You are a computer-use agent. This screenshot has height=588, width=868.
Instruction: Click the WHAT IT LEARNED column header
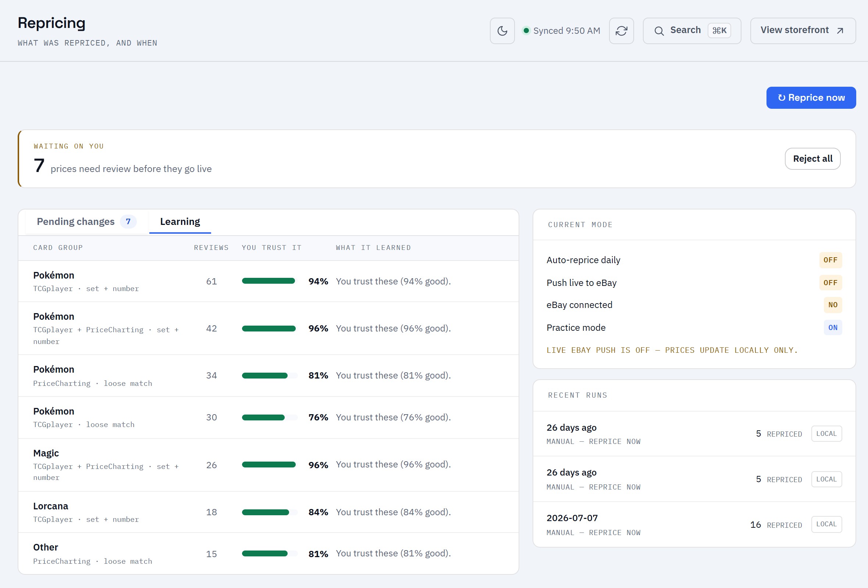373,248
